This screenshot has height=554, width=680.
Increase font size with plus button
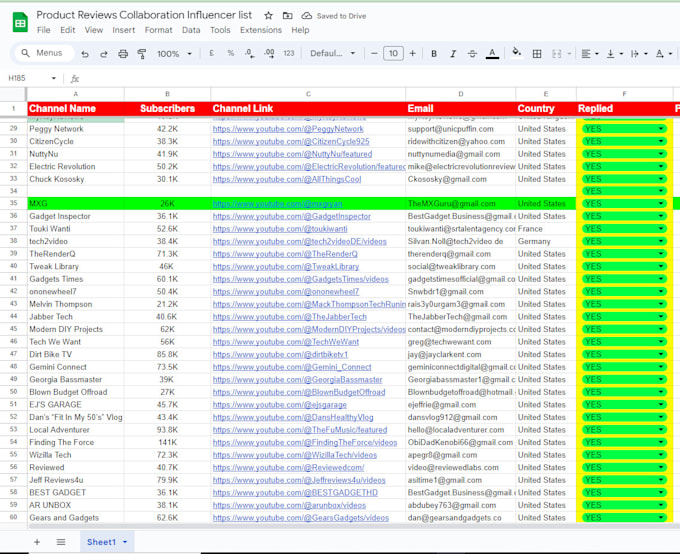tap(412, 53)
